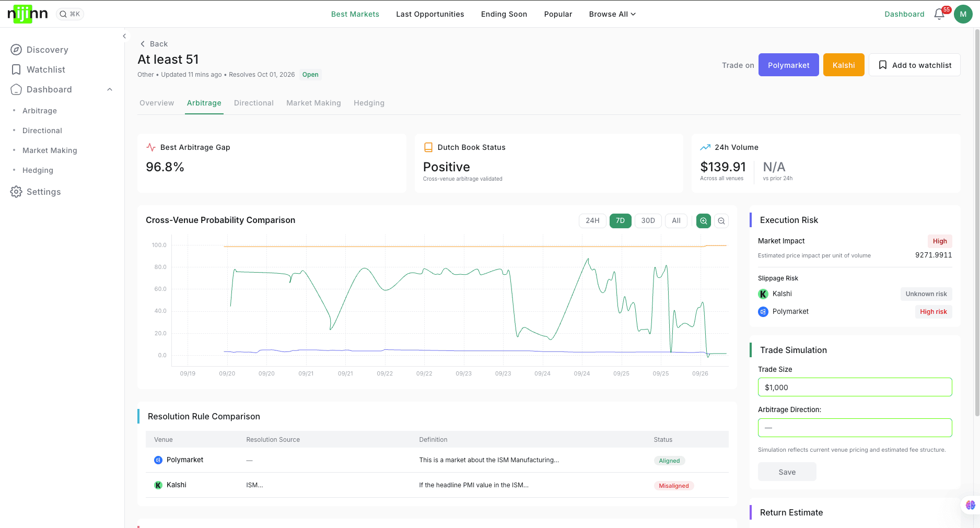The height and width of the screenshot is (528, 980).
Task: Select the All chart range
Action: coord(676,221)
